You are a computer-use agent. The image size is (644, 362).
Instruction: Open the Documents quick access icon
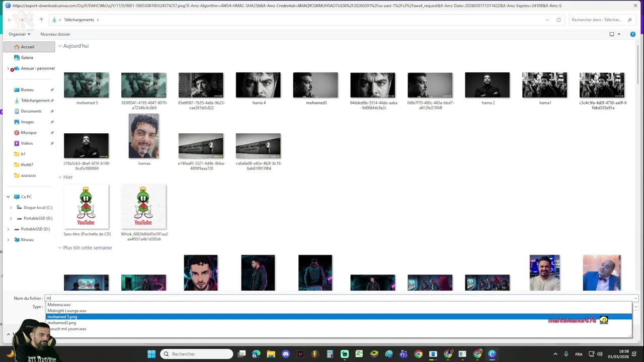coord(17,111)
